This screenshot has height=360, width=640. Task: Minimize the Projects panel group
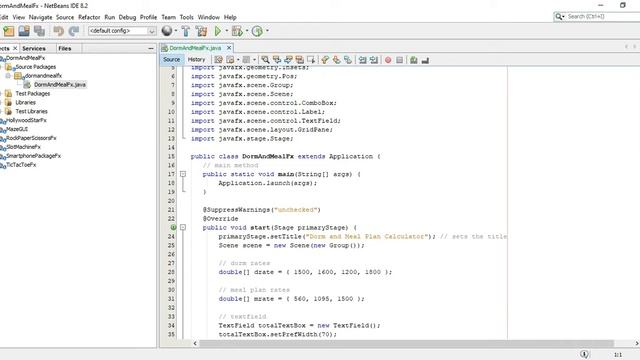tap(151, 48)
